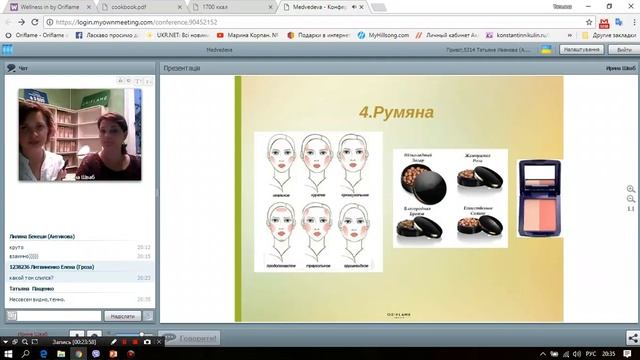The height and width of the screenshot is (360, 640).
Task: Zoom out of the presentation slide
Action: [x=631, y=199]
